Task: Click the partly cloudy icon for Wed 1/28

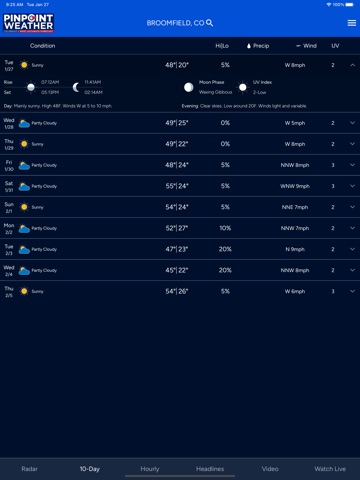Action: pos(24,123)
